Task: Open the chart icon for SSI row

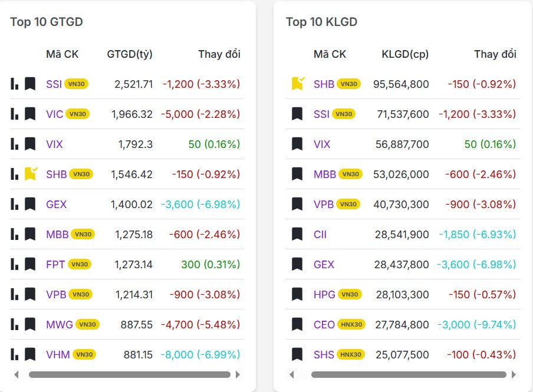Action: (15, 84)
